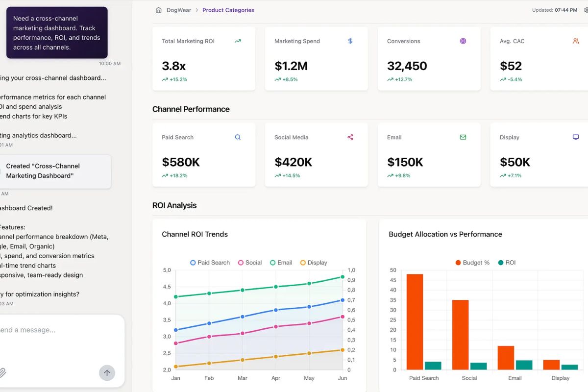Click the people icon on the Avg. CAC card
This screenshot has width=588, height=392.
point(575,41)
